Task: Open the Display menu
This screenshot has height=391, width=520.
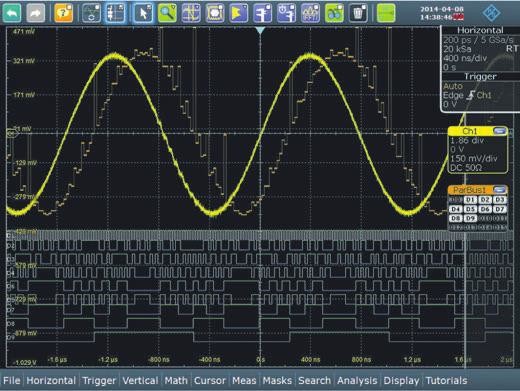Action: 401,380
